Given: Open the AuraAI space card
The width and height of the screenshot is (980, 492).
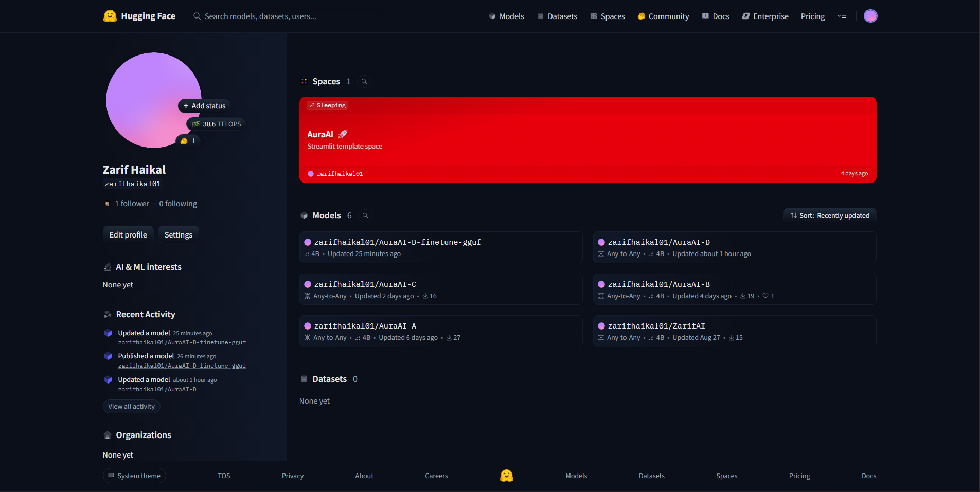Looking at the screenshot, I should [x=588, y=140].
